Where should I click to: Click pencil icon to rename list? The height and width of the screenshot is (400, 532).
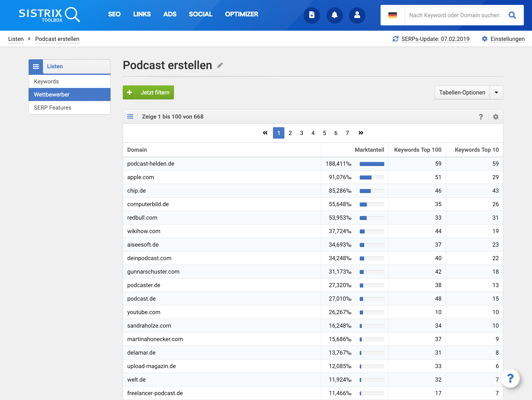pos(220,65)
